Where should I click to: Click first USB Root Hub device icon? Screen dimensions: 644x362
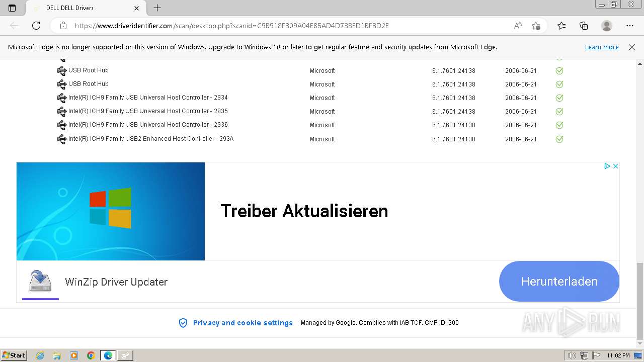click(x=61, y=71)
